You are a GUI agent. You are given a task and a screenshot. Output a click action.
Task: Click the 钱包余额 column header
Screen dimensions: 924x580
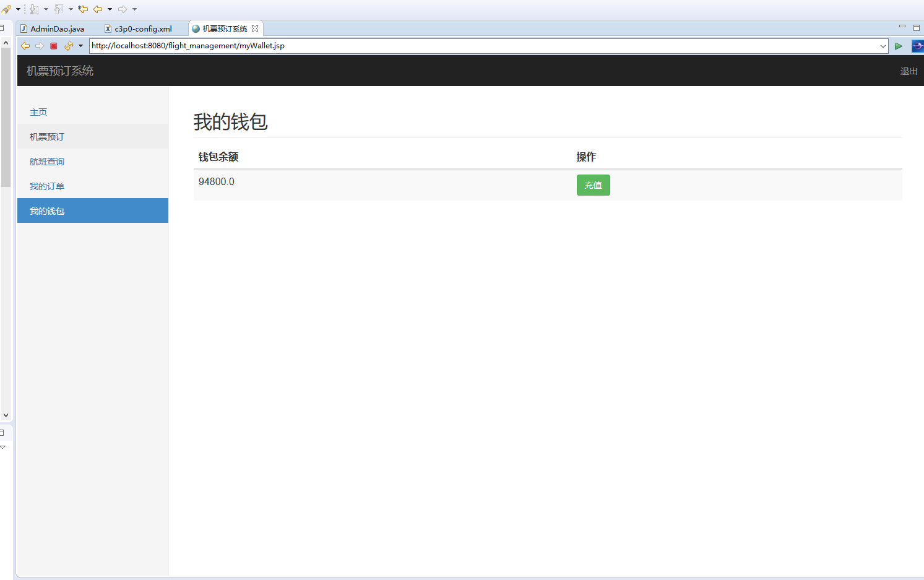pos(218,157)
